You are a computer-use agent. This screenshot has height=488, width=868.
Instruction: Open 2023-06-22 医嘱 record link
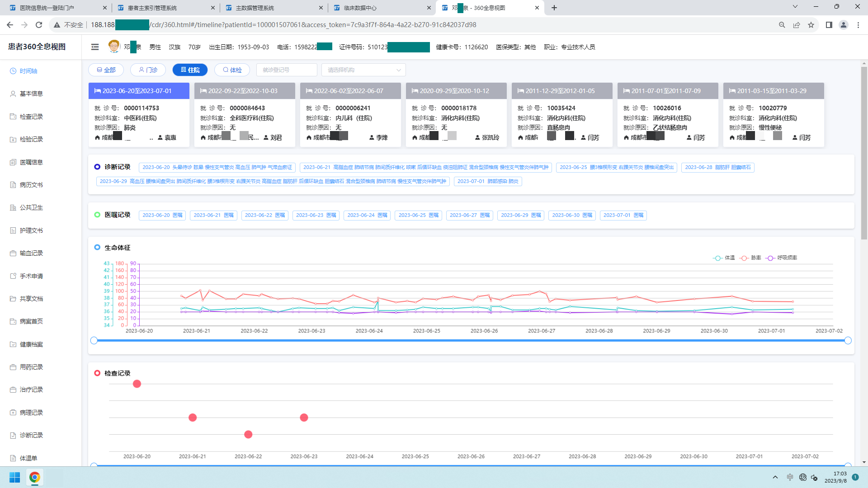[264, 216]
